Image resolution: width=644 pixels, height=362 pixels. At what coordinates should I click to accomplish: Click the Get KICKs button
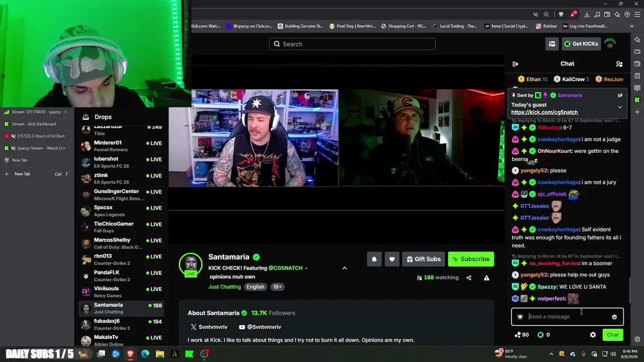click(581, 44)
